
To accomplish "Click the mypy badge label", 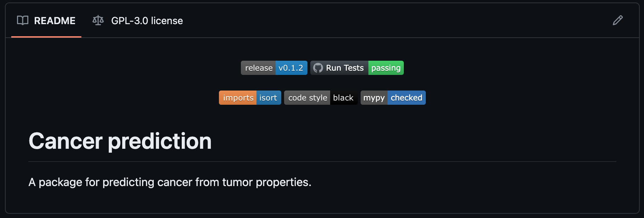I will (x=374, y=98).
